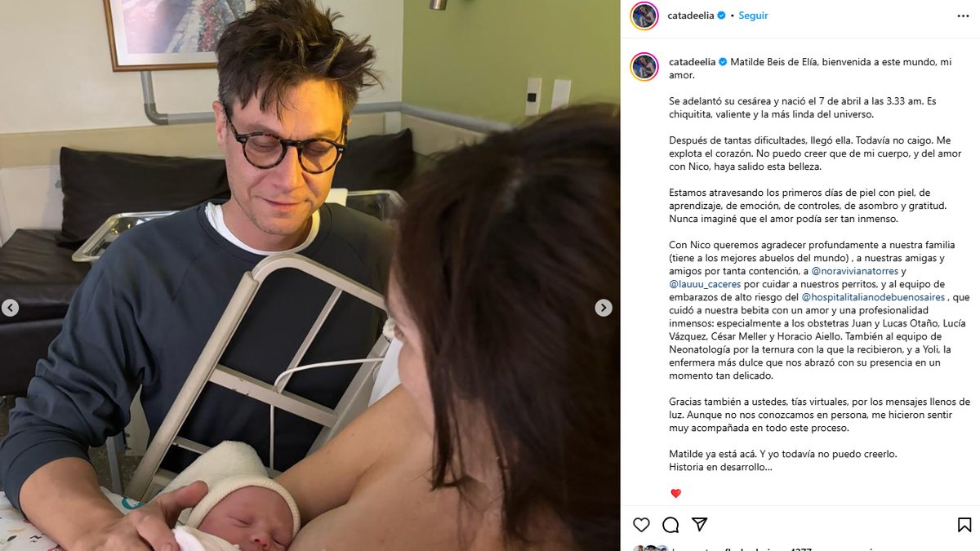Open the catadeelia profile picture in the header

644,16
